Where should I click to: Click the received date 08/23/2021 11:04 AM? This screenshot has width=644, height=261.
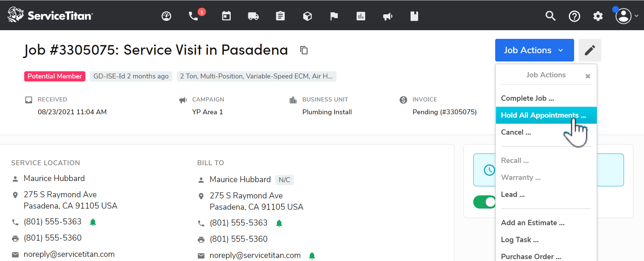72,112
